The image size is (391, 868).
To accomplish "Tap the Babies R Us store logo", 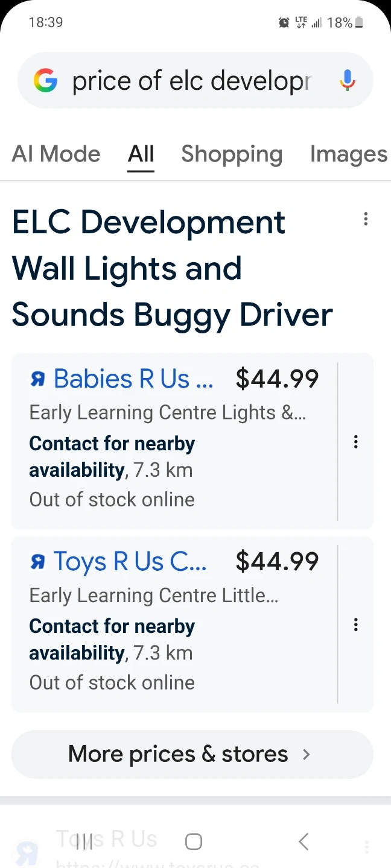I will (38, 379).
